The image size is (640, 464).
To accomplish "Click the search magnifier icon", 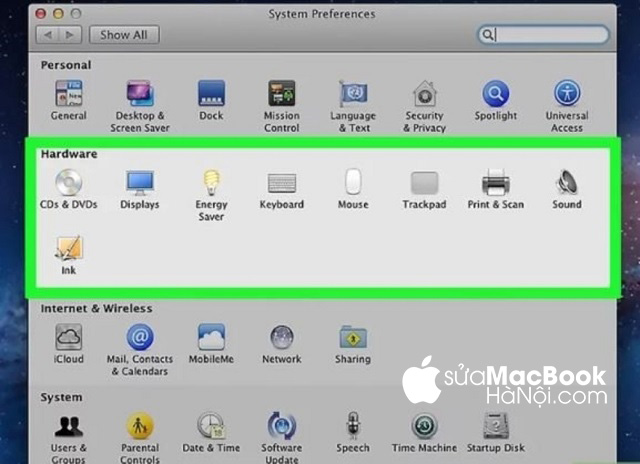I will (x=487, y=35).
